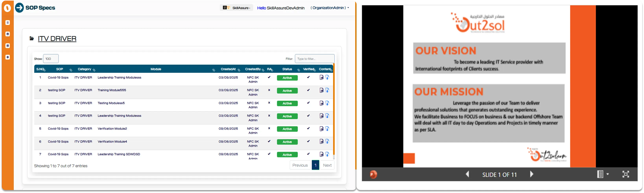The image size is (644, 193).
Task: Download content for Verification Module2 row
Action: 327,129
